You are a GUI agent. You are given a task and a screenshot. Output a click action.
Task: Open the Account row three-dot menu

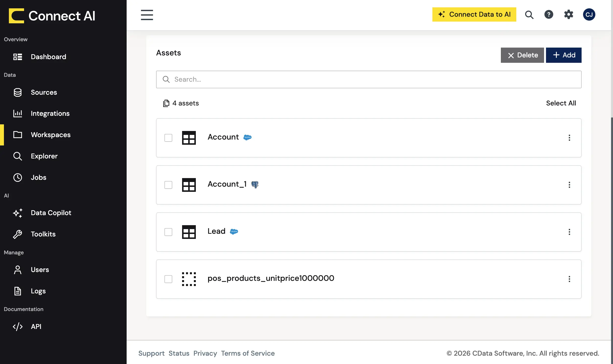click(569, 138)
